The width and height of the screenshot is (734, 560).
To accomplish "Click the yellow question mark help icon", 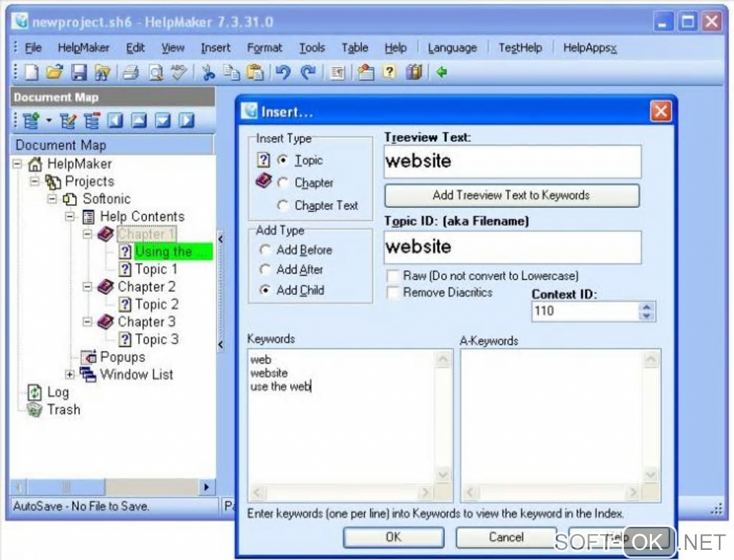I will click(389, 72).
